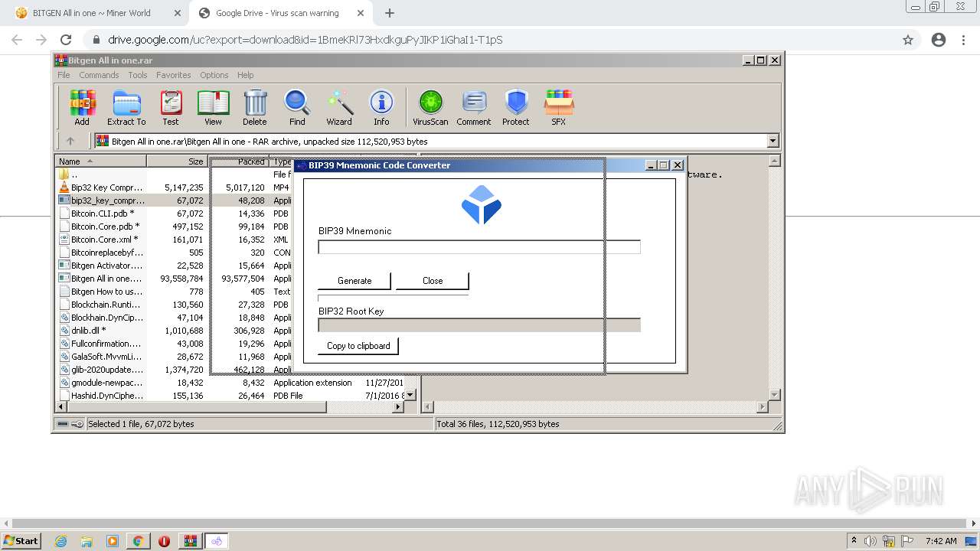Viewport: 980px width, 551px height.
Task: Click the Add toolbar icon in WinRAR
Action: click(x=82, y=107)
